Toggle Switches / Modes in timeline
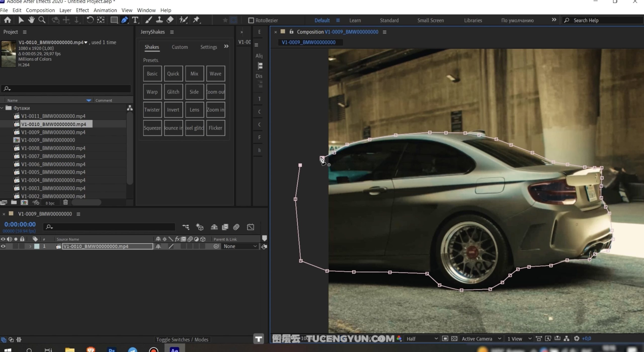The image size is (644, 352). [182, 339]
